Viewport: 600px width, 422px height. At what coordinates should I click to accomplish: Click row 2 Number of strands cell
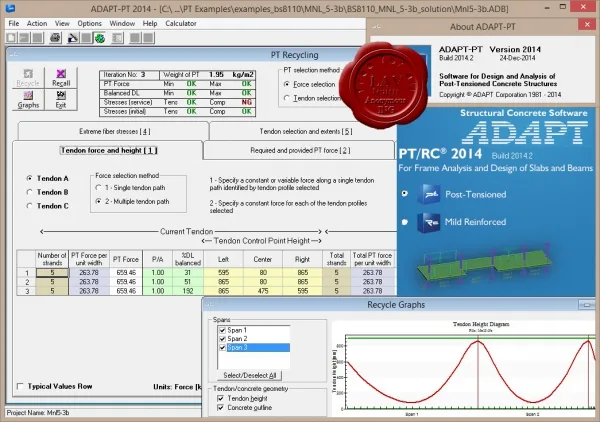pos(52,282)
